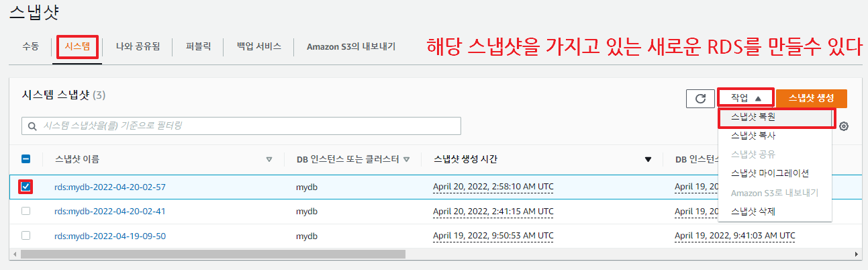The height and width of the screenshot is (270, 868).
Task: Click mydb cell in 02-41 snapshot row
Action: (x=307, y=212)
